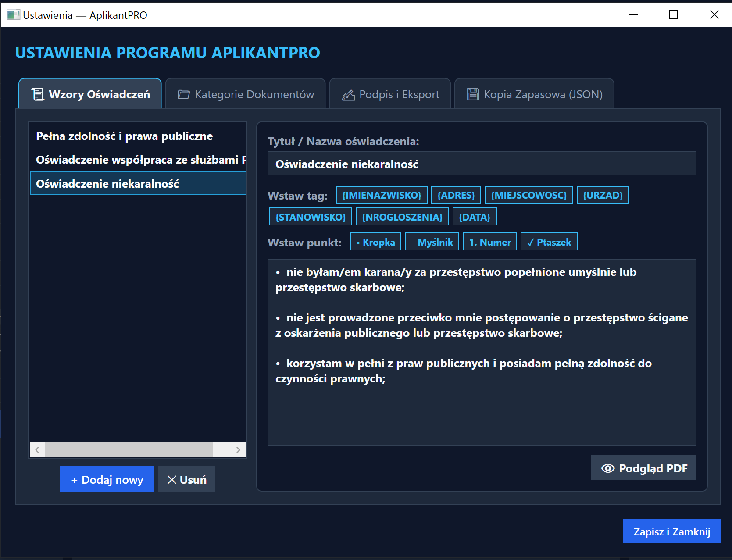
Task: Click the line 'nie byłam/em karana/y za przestępstwo'
Action: point(456,272)
